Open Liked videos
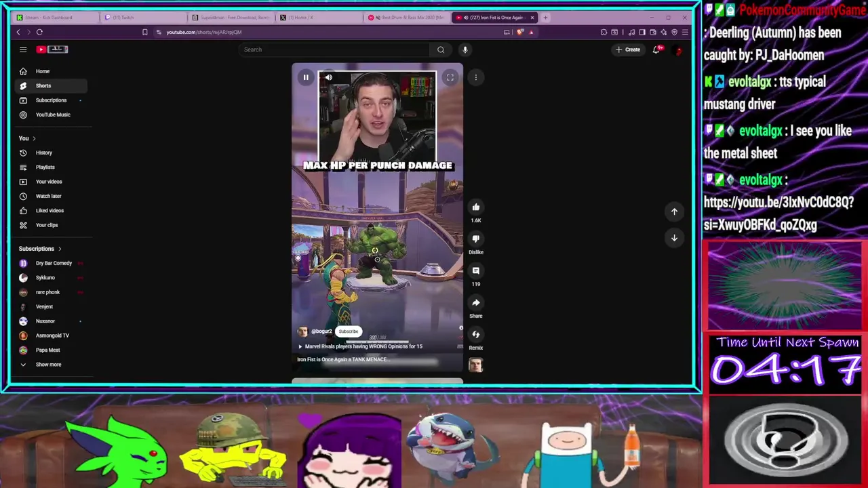The height and width of the screenshot is (488, 868). coord(51,211)
